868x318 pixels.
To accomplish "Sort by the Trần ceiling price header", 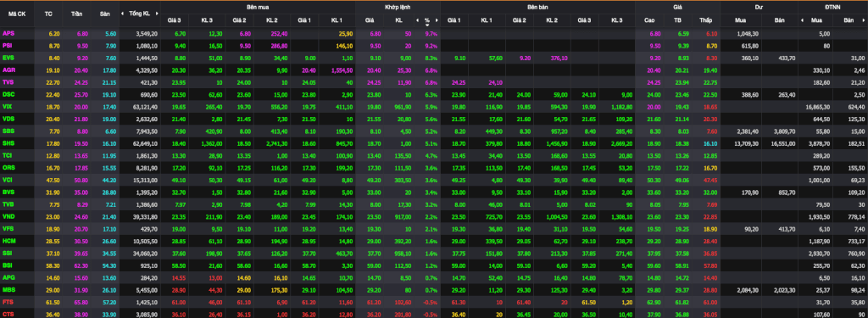I will click(x=75, y=14).
